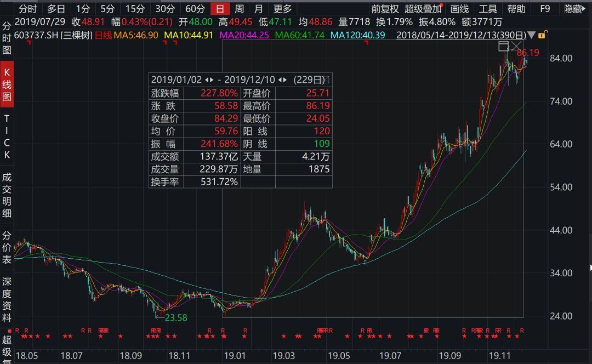
Task: Click the 227.80% 涨跌幅 value
Action: tap(219, 93)
